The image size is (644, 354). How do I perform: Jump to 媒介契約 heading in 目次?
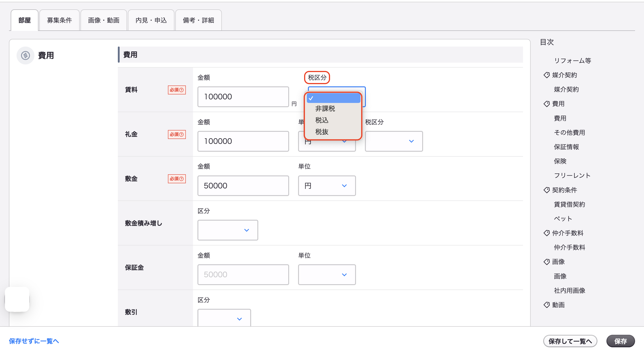pyautogui.click(x=564, y=75)
